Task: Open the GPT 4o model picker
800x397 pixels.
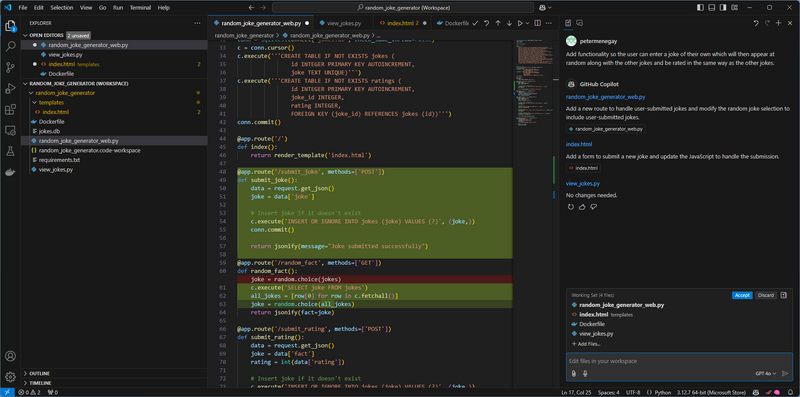Action: coord(766,374)
